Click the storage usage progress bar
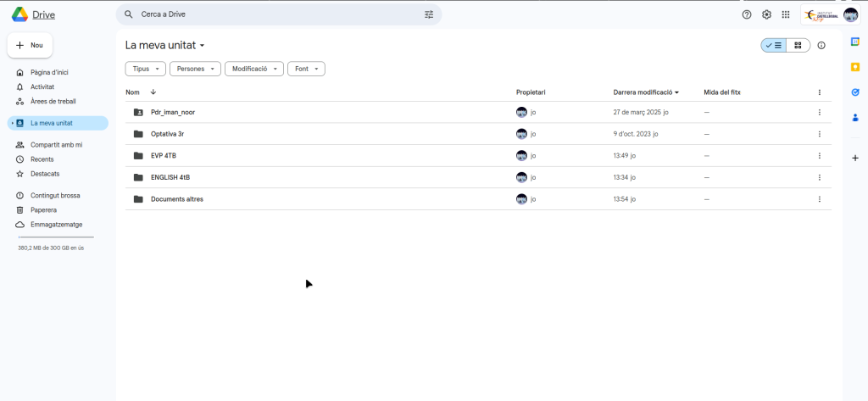 tap(56, 237)
